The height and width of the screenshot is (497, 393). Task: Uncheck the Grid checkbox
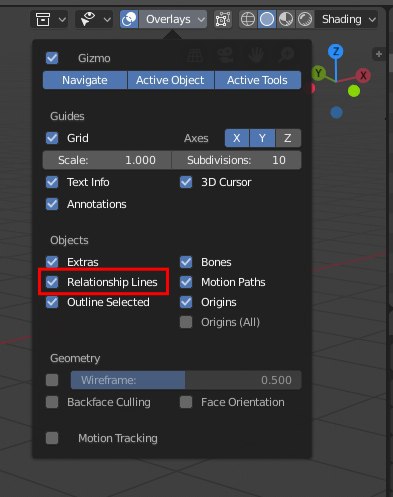tap(52, 138)
